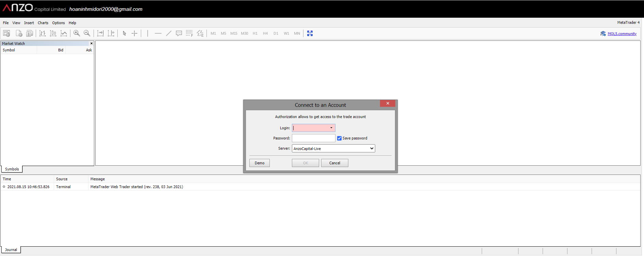
Task: Select M5 timeframe
Action: point(224,33)
